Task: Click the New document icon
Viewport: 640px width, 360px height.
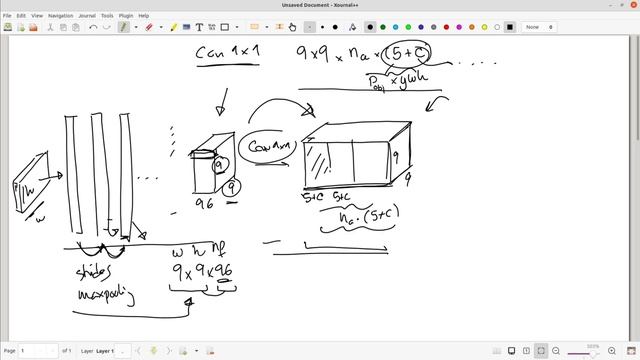Action: [x=21, y=27]
